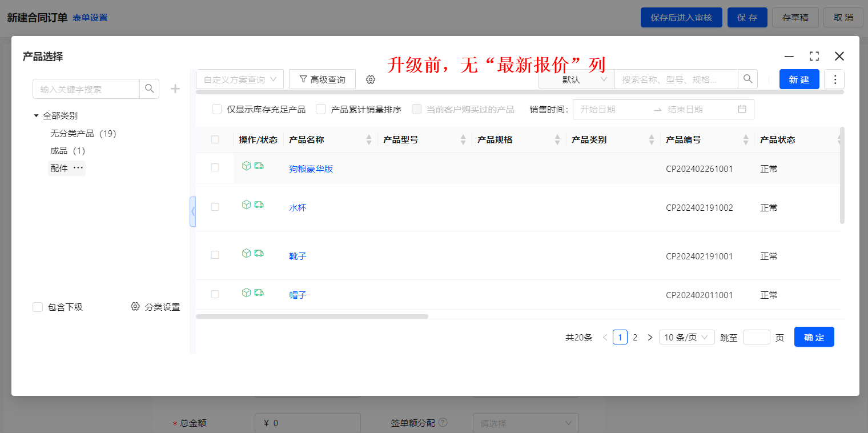Collapse the left category panel handle
The width and height of the screenshot is (868, 433).
click(193, 211)
